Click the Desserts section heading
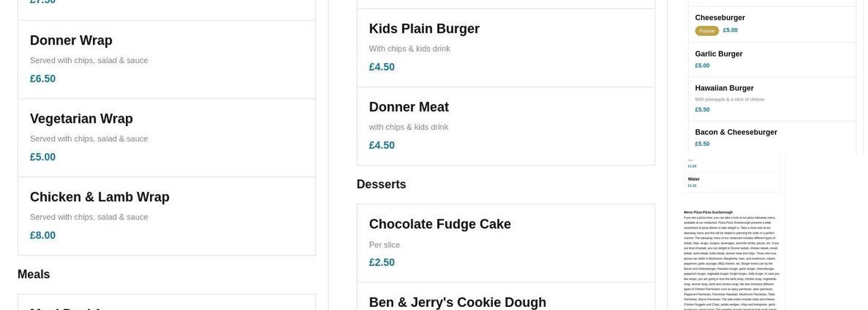 click(x=381, y=184)
